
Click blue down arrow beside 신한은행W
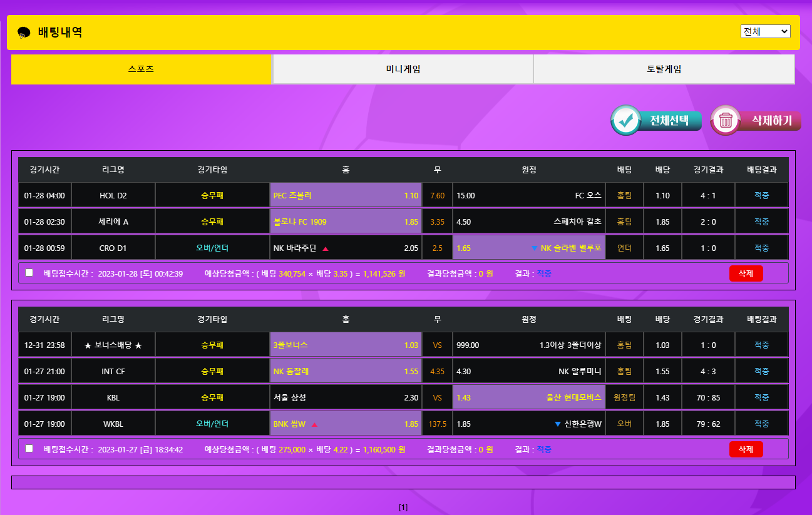(x=557, y=424)
